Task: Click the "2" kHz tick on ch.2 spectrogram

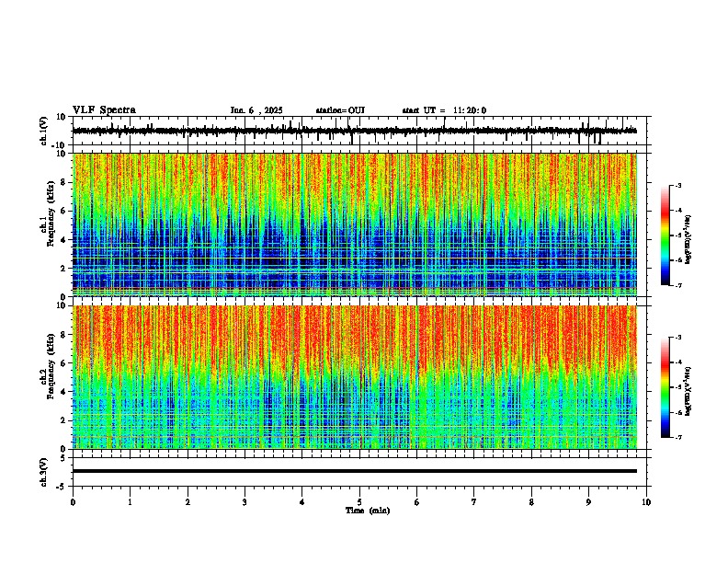Action: [64, 420]
